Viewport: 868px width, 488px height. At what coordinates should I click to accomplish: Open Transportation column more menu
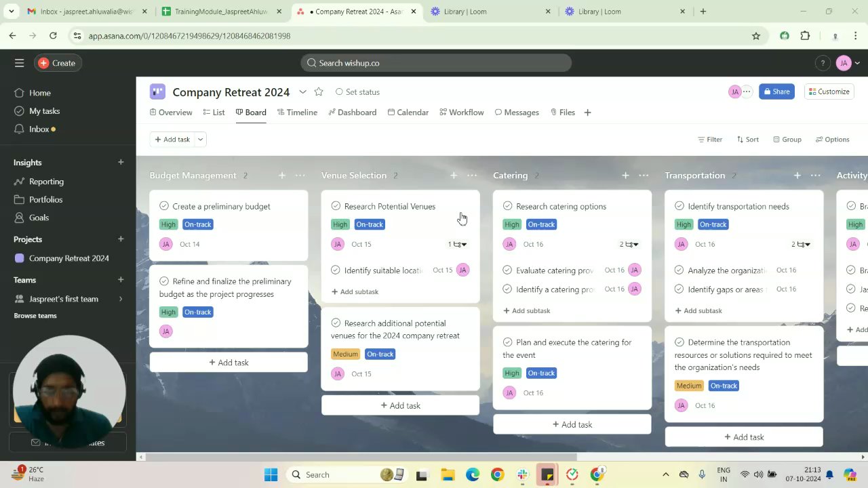click(815, 176)
